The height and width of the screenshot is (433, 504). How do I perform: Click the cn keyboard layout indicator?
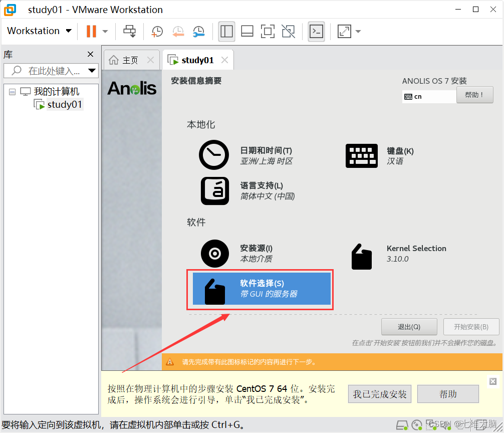pyautogui.click(x=429, y=96)
